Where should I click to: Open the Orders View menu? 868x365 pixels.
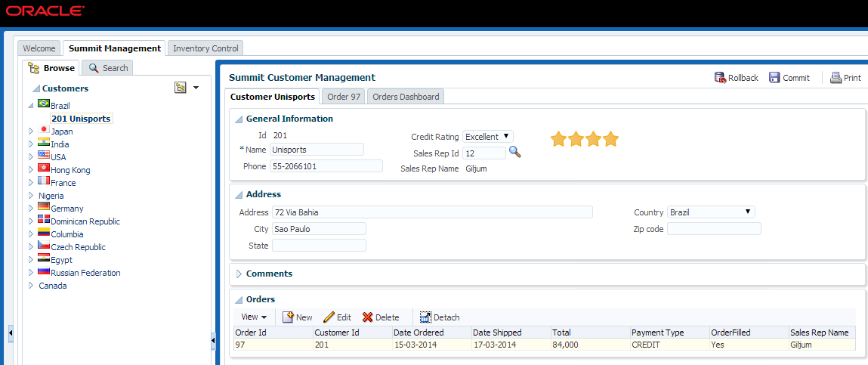click(x=254, y=317)
